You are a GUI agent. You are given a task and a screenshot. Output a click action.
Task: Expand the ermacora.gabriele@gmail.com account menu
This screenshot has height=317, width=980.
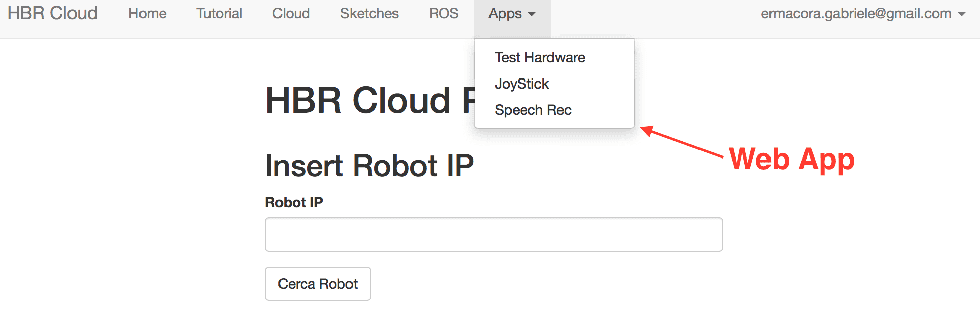coord(856,13)
